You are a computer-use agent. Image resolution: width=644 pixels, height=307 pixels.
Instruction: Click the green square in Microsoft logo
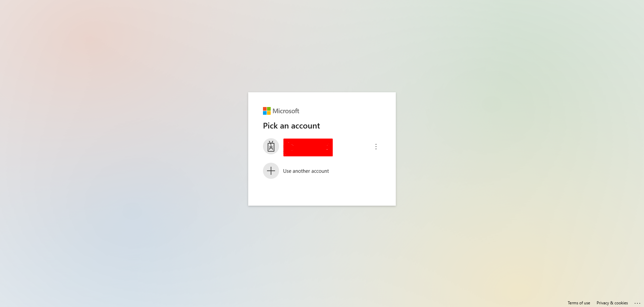[269, 109]
